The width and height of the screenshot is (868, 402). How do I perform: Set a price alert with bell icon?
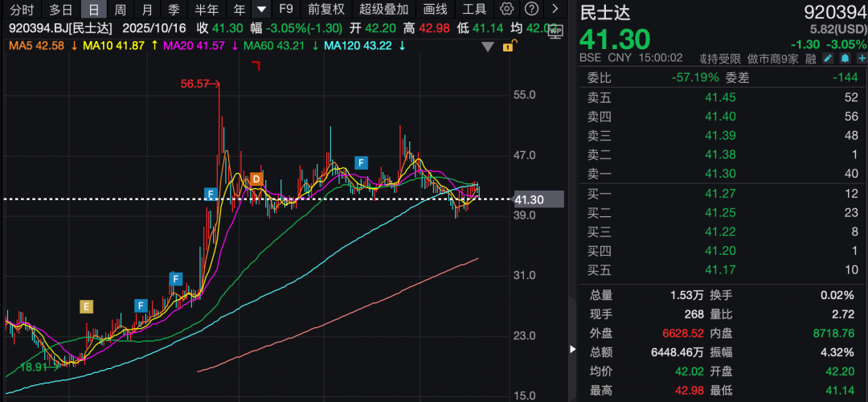click(845, 59)
